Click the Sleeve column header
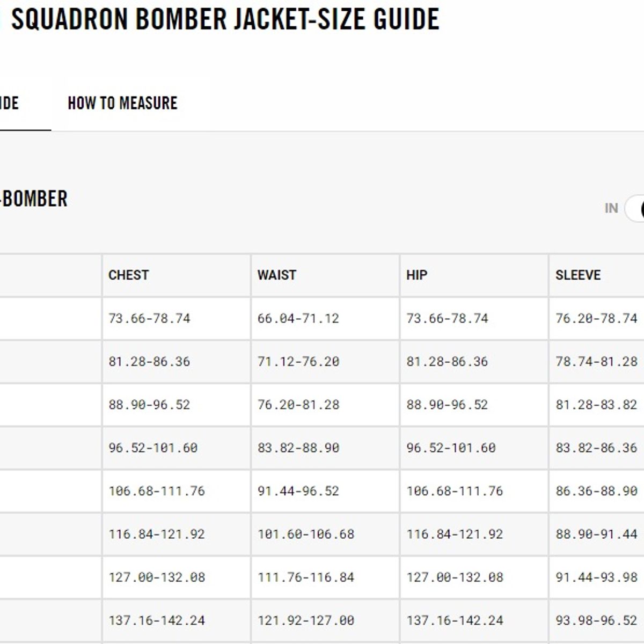This screenshot has width=644, height=644. click(x=578, y=275)
